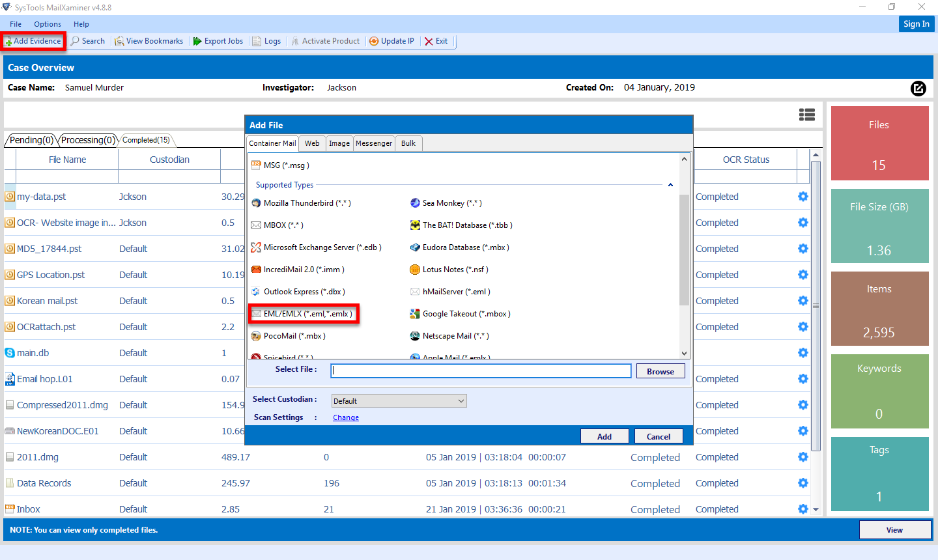Select MSG (*.msg) file type

280,165
